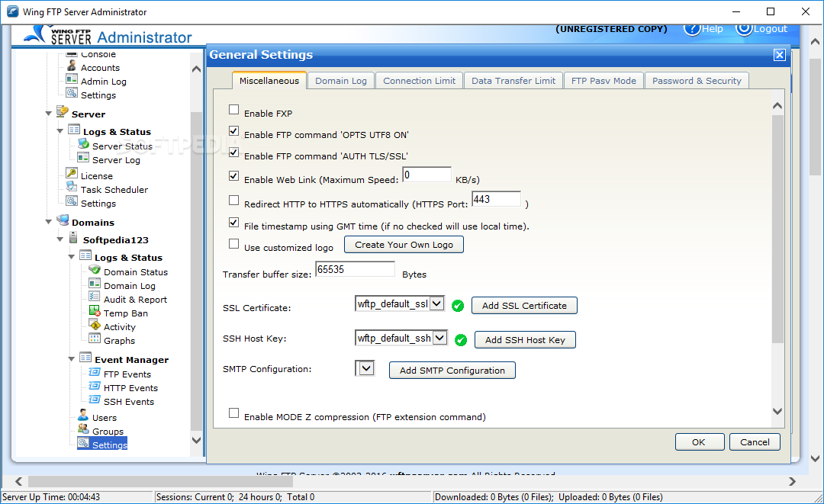Viewport: 824px width, 504px height.
Task: Close the General Settings dialog
Action: [x=780, y=55]
